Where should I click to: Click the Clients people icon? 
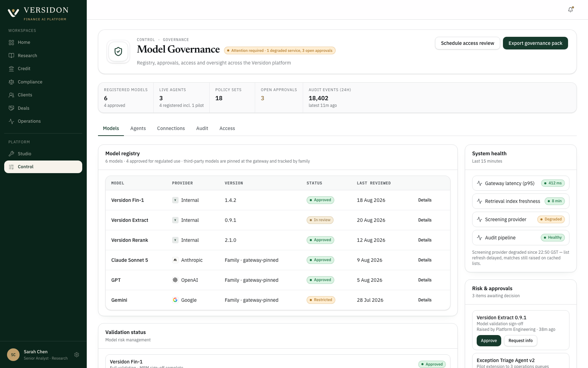(x=11, y=95)
